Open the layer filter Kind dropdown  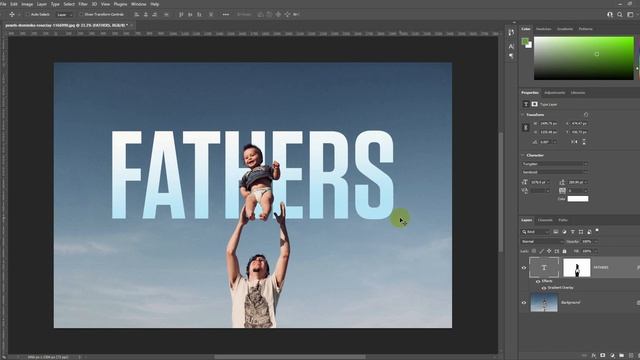point(535,232)
